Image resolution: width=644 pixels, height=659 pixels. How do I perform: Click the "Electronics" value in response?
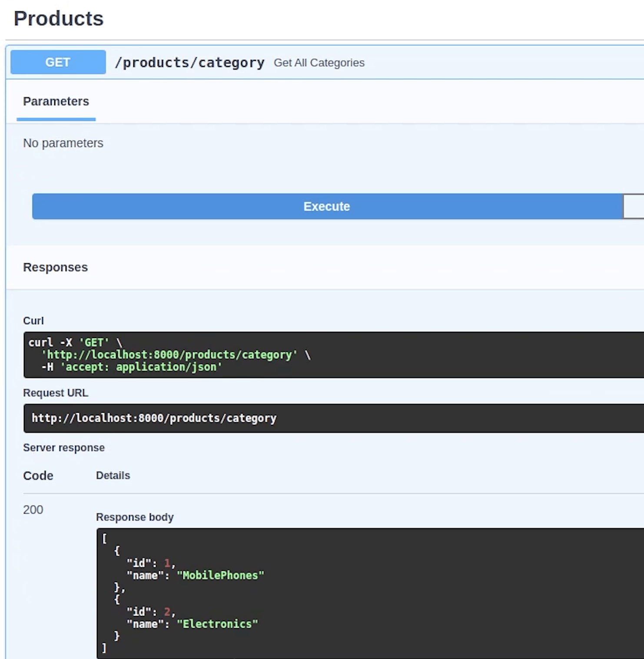click(x=217, y=624)
